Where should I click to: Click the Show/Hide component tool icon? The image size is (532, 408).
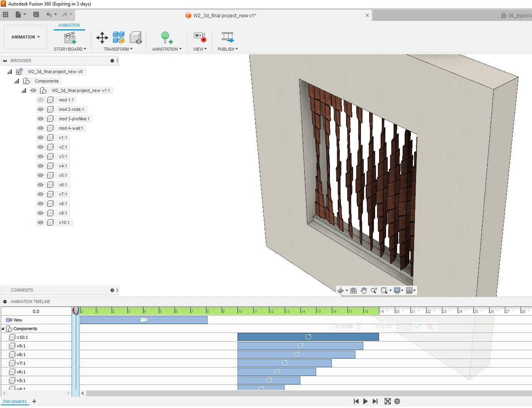pyautogui.click(x=136, y=38)
